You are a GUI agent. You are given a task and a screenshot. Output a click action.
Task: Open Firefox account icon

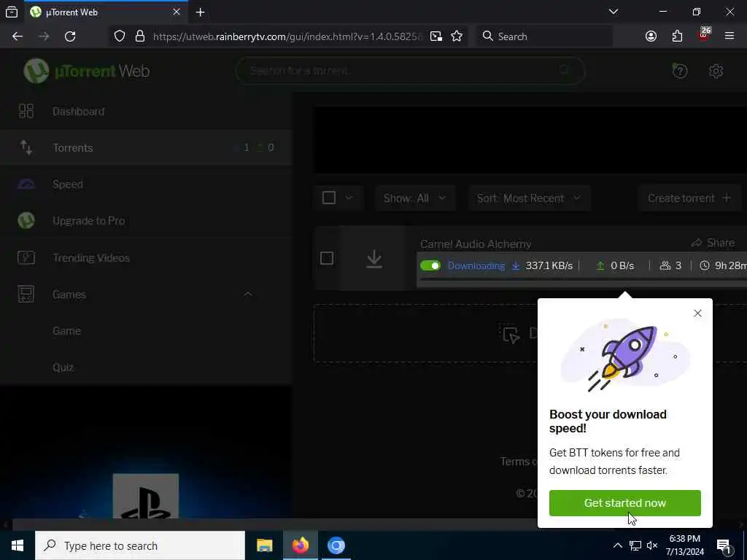[651, 36]
